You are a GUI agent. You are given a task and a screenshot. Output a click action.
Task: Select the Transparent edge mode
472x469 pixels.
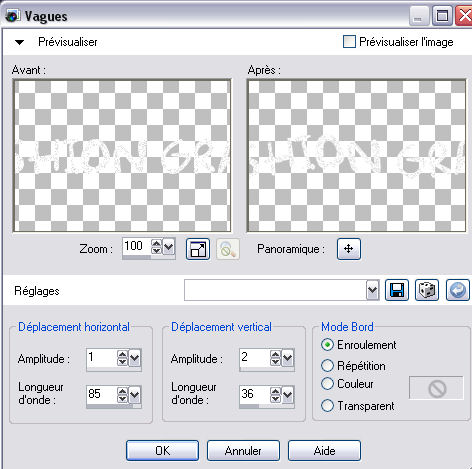(327, 406)
